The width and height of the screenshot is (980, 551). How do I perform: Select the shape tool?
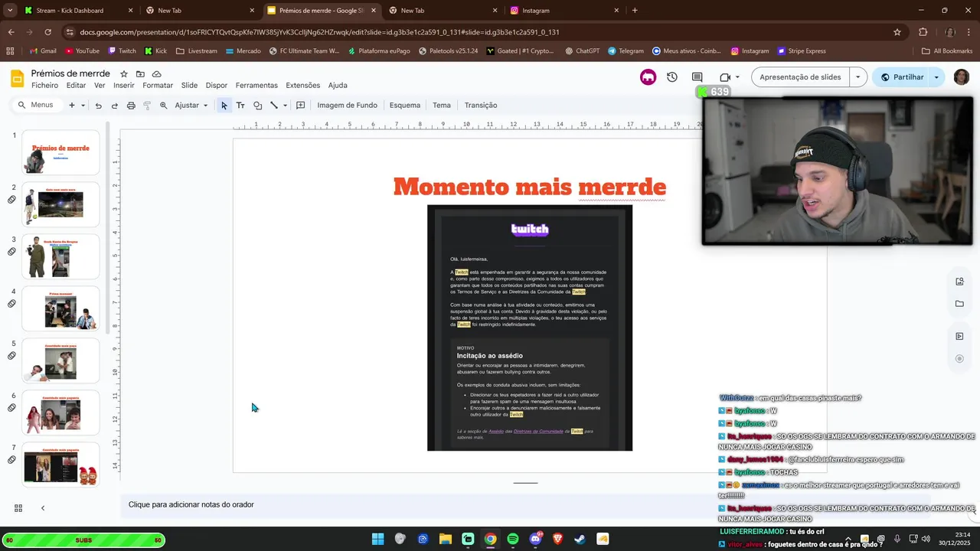(257, 106)
